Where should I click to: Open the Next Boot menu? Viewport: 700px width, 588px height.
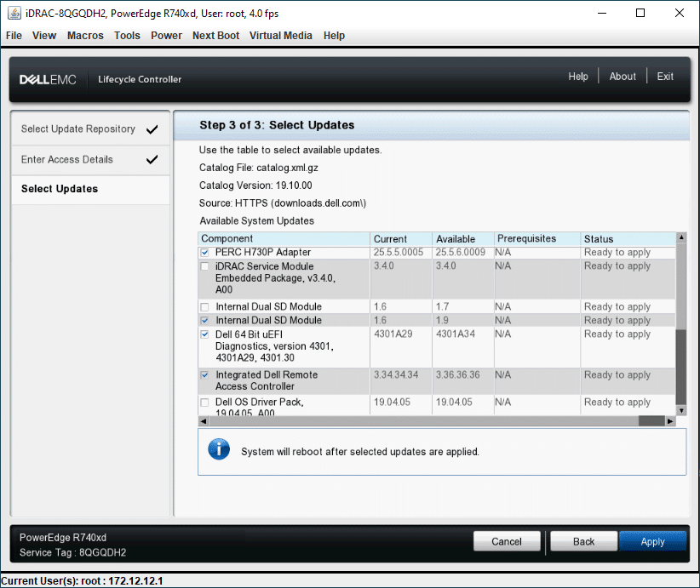tap(215, 35)
